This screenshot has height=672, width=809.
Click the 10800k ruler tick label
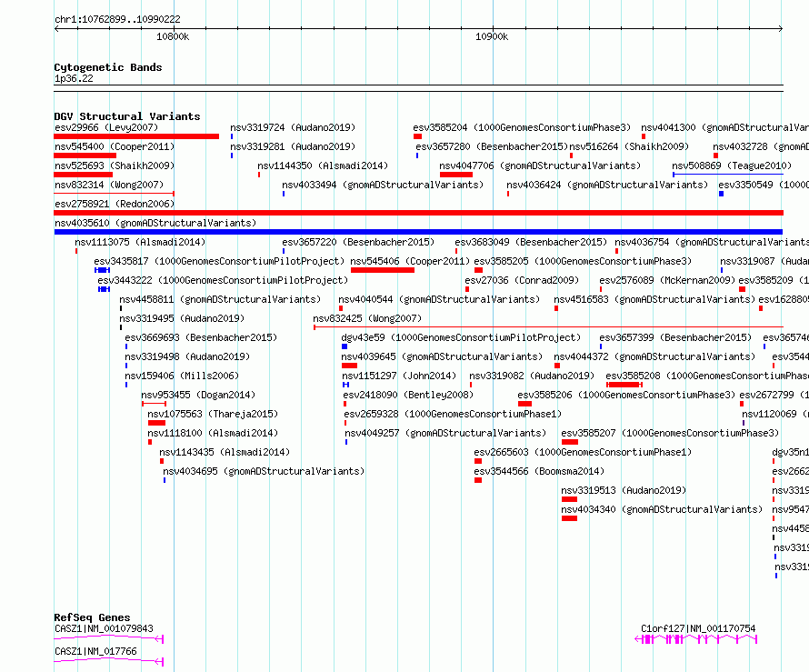[x=173, y=36]
